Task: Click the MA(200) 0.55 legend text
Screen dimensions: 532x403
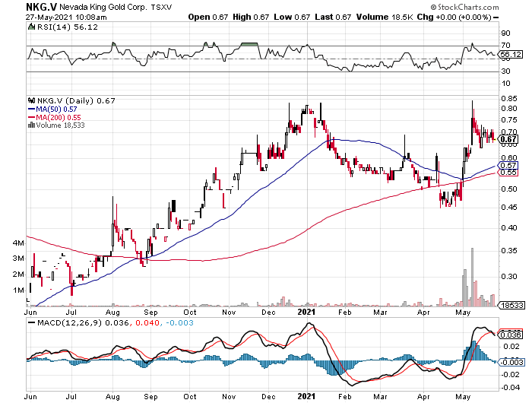Action: [59, 117]
